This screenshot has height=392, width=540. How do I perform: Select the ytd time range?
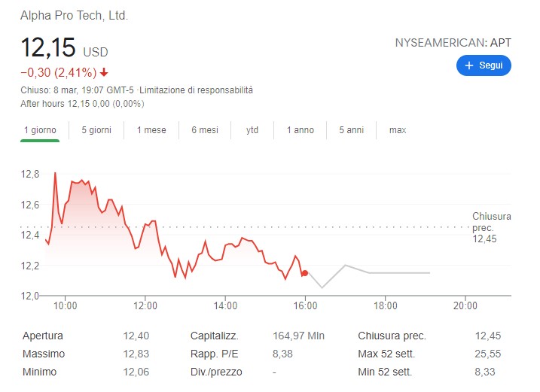click(x=252, y=130)
